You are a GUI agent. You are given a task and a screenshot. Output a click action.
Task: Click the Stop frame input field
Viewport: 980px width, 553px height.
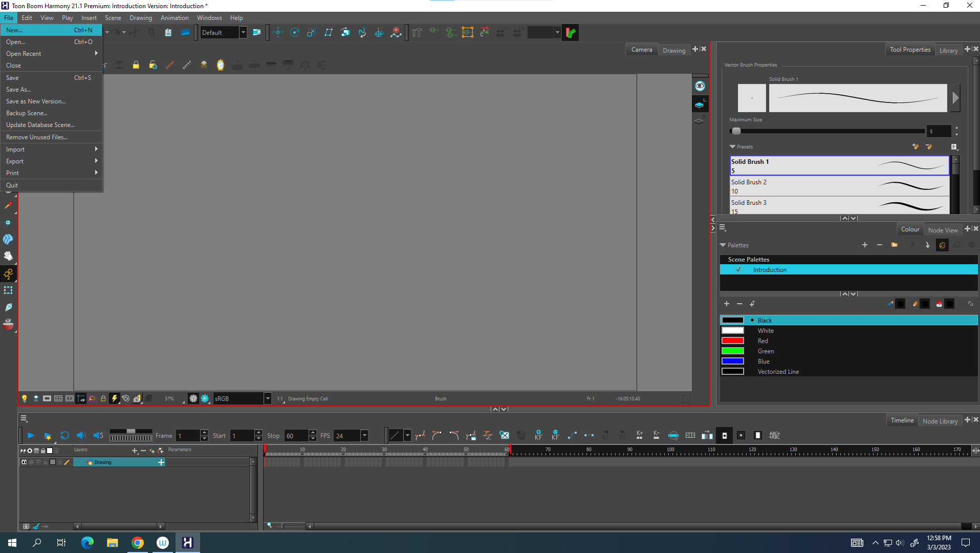297,435
